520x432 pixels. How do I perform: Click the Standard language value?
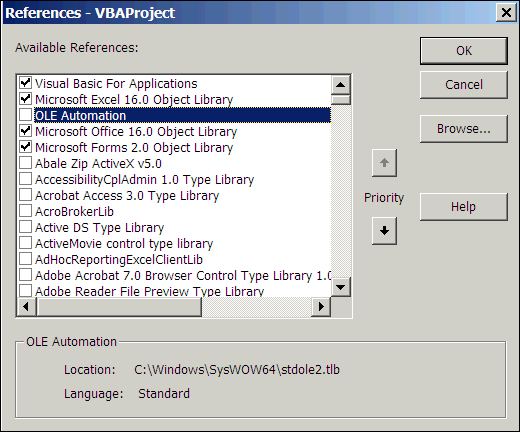click(164, 394)
